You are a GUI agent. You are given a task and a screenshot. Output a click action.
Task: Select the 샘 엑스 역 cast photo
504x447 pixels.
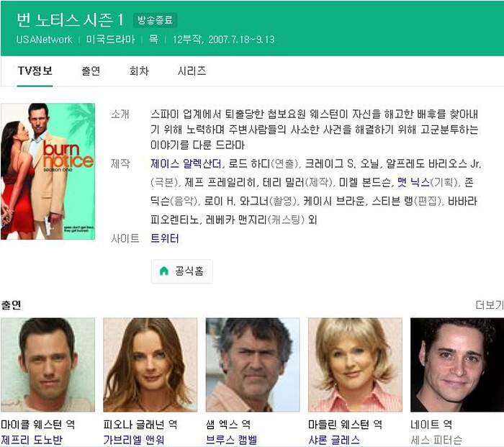point(252,364)
